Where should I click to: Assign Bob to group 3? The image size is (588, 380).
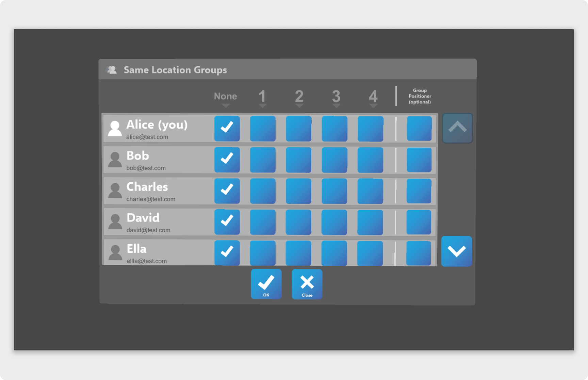tap(334, 160)
